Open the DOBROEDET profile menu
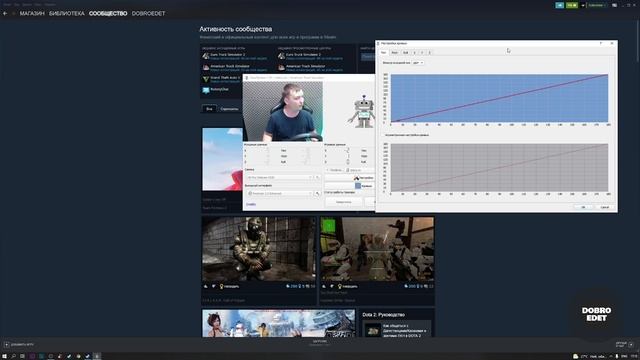 pyautogui.click(x=149, y=13)
